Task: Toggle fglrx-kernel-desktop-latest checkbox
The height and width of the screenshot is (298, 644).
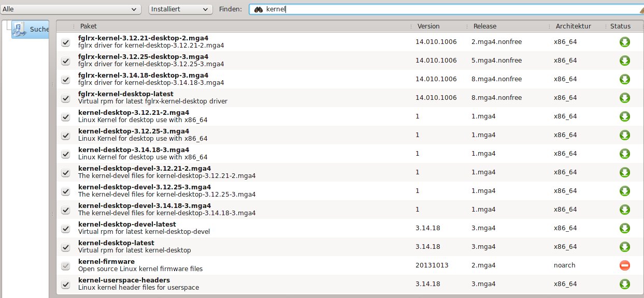Action: point(65,98)
